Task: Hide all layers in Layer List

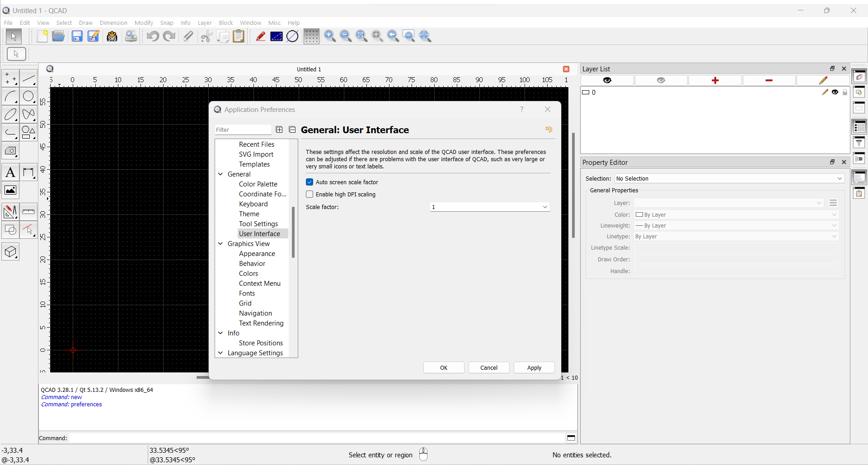Action: coord(661,80)
